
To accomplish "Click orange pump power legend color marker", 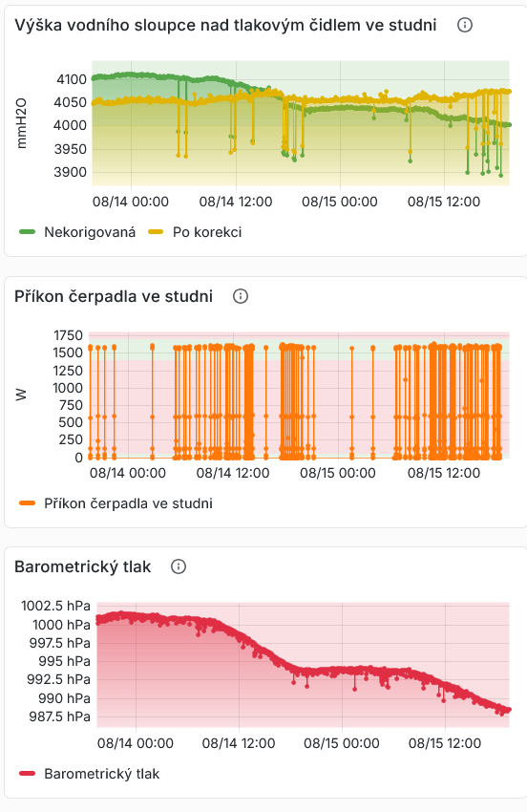I will point(27,503).
